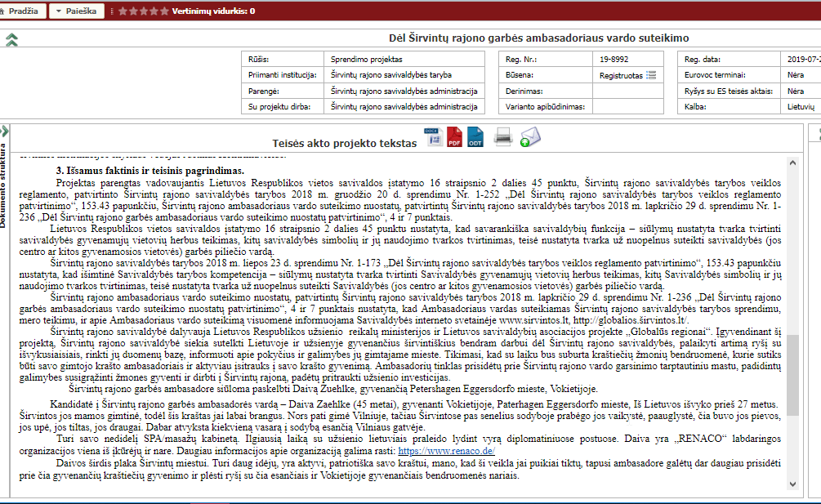821x504 pixels.
Task: Expand the left panel using green arrows
Action: pyautogui.click(x=4, y=131)
